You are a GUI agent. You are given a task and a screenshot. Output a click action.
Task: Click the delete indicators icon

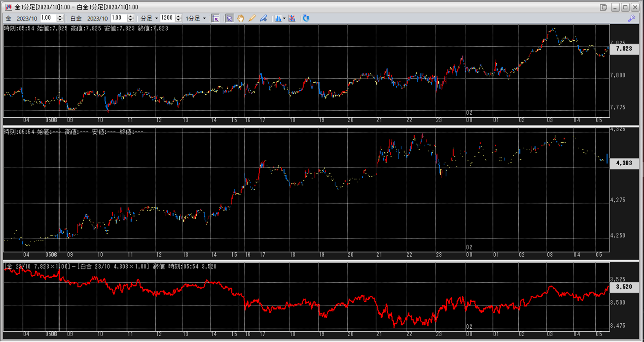[x=292, y=18]
